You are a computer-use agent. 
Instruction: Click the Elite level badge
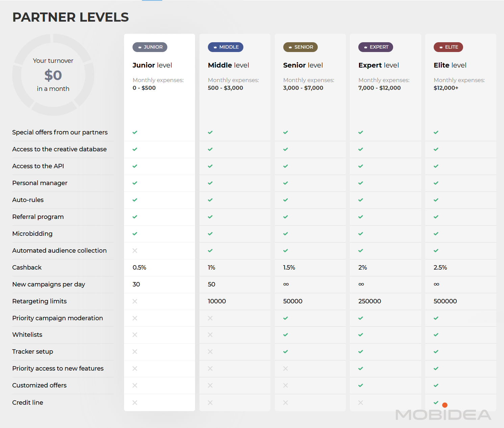(x=448, y=47)
